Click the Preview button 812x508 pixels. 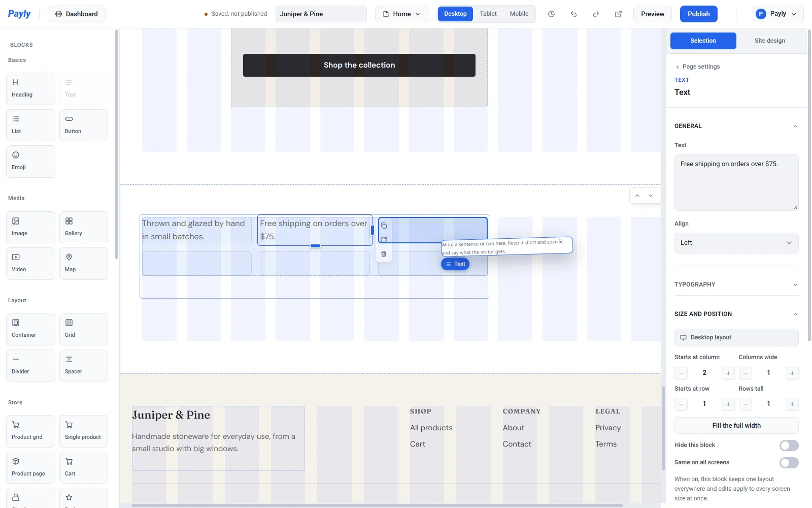point(653,14)
